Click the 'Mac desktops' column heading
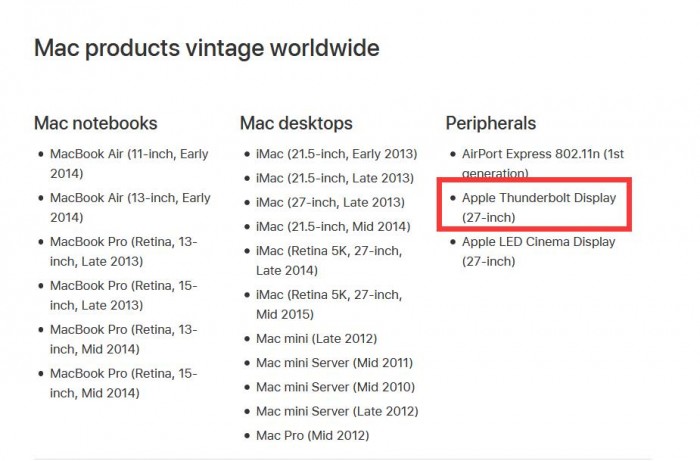The width and height of the screenshot is (700, 461). 296,123
